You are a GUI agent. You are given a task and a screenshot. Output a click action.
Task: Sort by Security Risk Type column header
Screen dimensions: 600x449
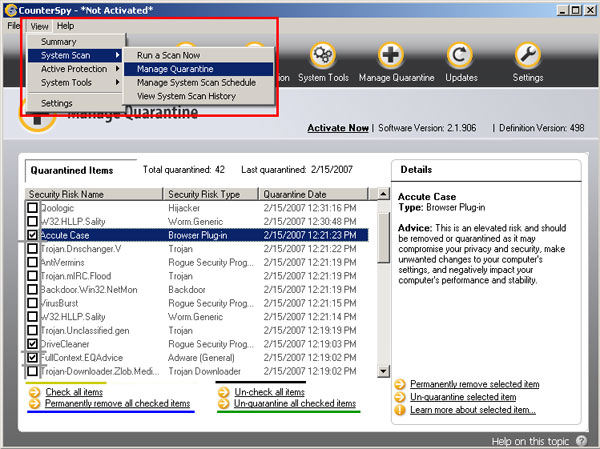(x=211, y=194)
